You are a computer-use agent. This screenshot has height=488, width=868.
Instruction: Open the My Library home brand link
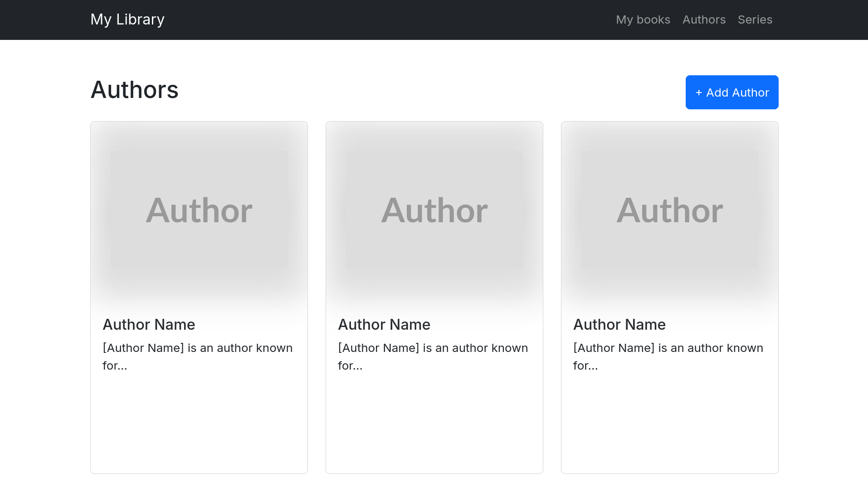pos(127,20)
